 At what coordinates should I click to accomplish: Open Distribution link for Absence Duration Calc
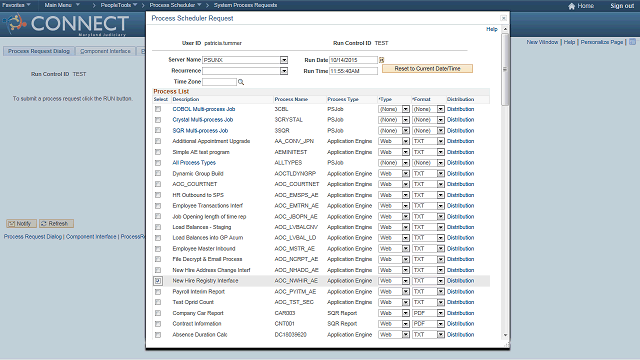[460, 335]
